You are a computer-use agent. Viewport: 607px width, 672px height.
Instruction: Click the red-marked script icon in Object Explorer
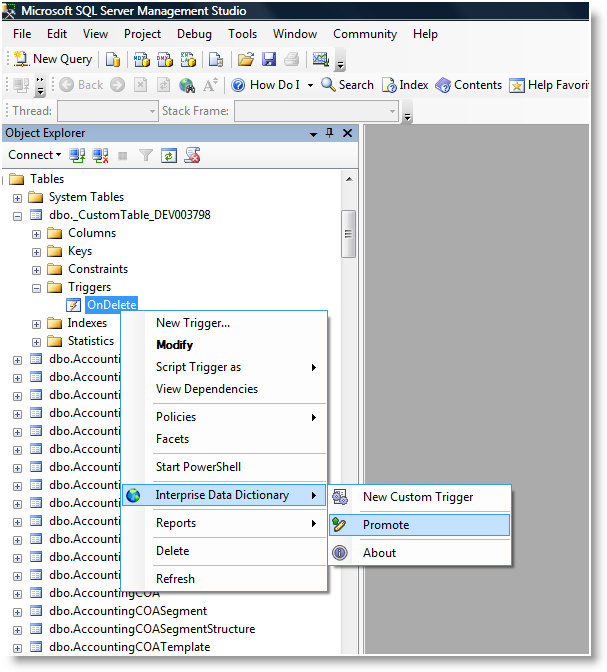coord(192,155)
